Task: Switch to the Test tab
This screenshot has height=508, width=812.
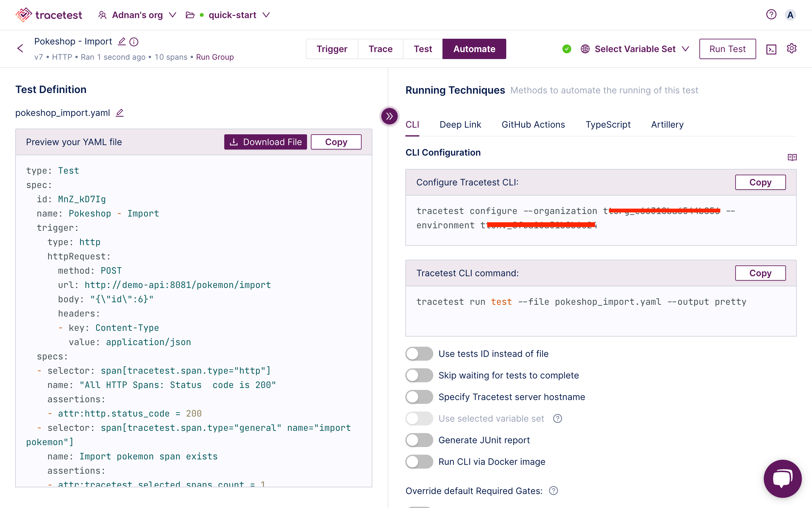Action: (x=423, y=49)
